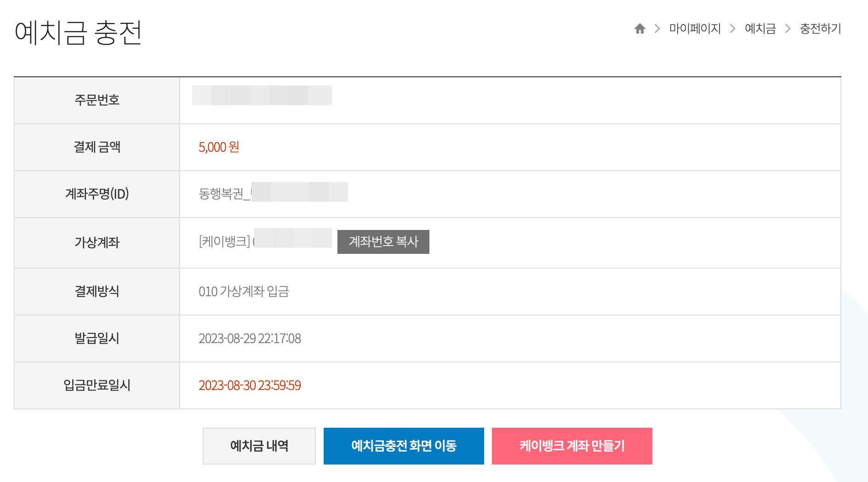This screenshot has width=868, height=482.
Task: Select the 동행복권 account holder name
Action: point(273,194)
